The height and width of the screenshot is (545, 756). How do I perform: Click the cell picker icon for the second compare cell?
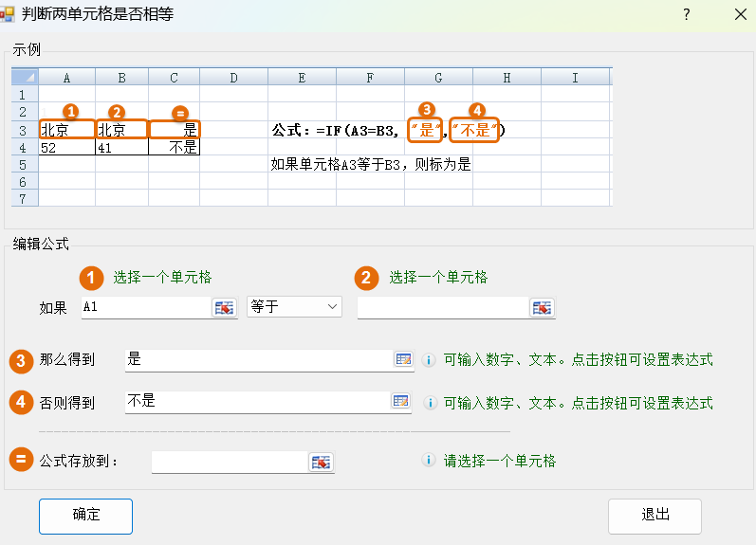point(542,307)
